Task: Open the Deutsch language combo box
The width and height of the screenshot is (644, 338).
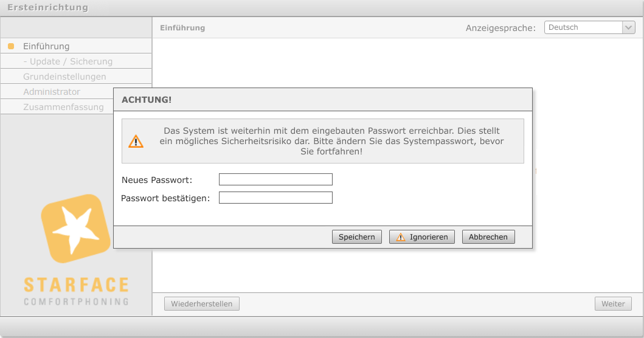Action: pyautogui.click(x=583, y=27)
